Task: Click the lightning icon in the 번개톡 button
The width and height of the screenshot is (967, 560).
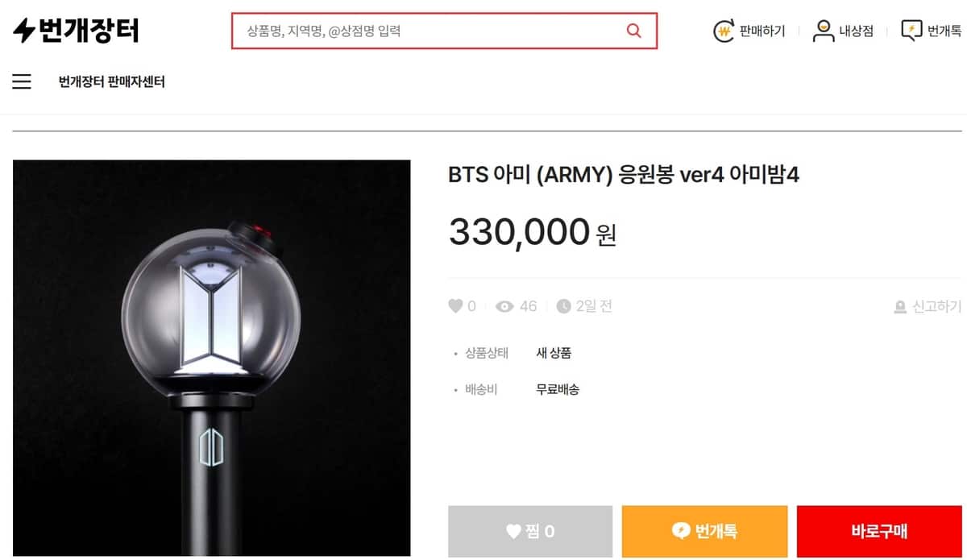Action: click(x=679, y=532)
